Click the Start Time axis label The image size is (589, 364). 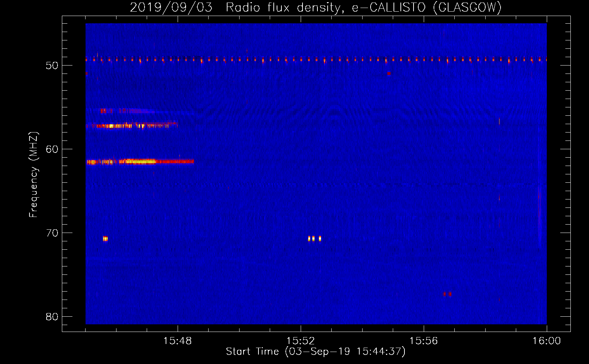coord(316,352)
